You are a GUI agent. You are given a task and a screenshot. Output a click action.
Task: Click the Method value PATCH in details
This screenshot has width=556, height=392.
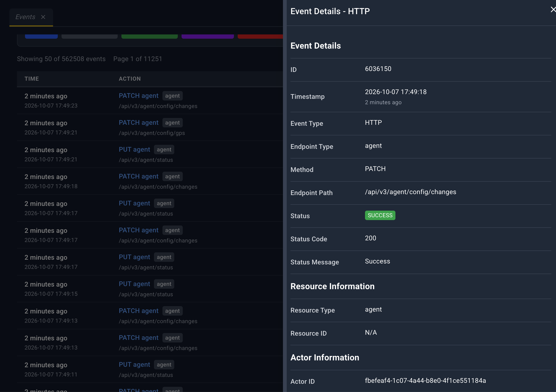[375, 169]
